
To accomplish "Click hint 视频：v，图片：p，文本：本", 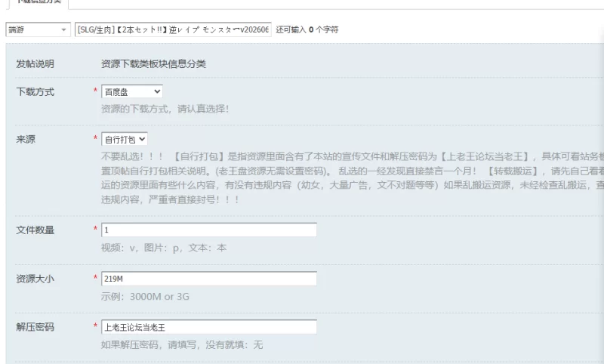I will point(164,248).
